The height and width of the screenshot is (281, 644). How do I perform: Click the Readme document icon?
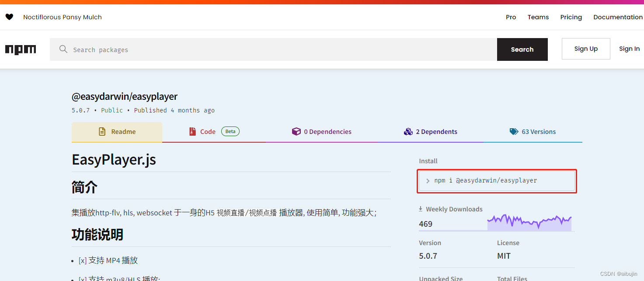(102, 132)
